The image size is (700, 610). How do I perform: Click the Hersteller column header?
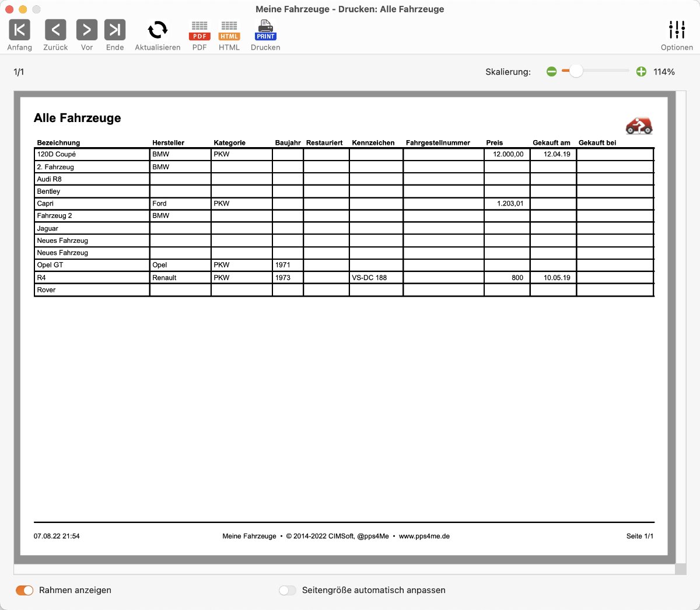(168, 142)
